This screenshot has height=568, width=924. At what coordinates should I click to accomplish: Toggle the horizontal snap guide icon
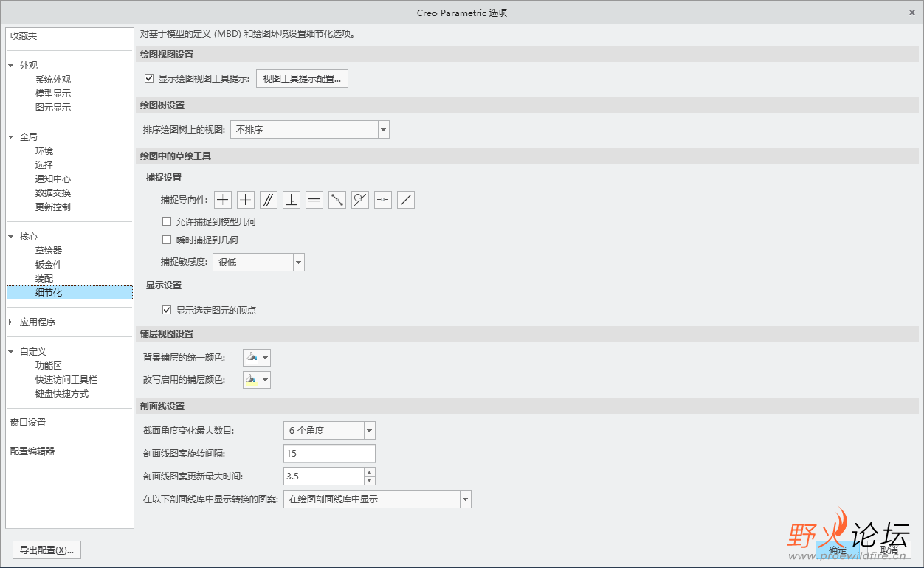[223, 200]
